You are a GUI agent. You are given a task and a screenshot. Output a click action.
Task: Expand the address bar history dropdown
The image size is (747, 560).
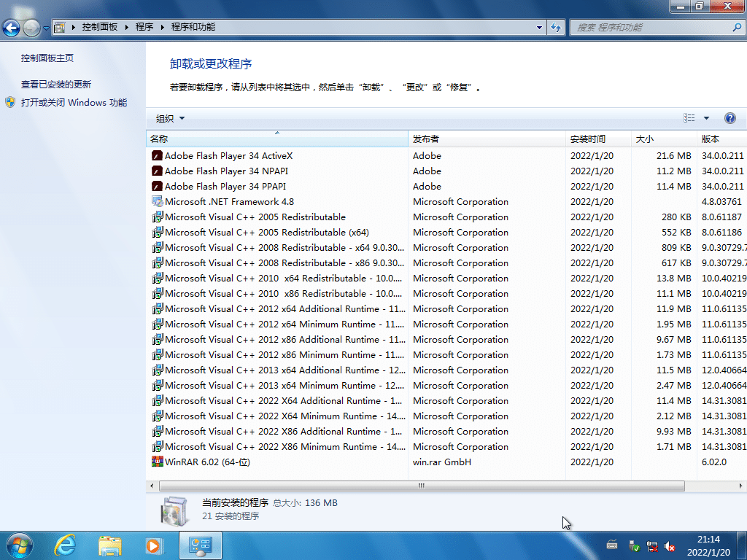[x=540, y=27]
